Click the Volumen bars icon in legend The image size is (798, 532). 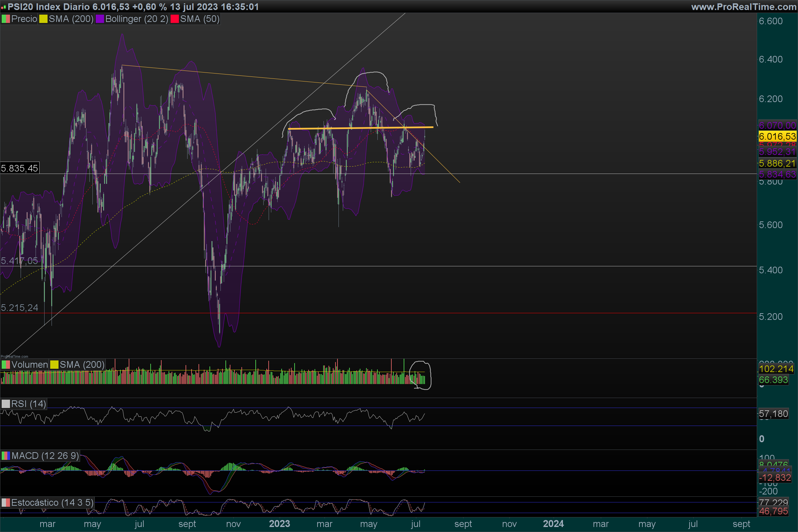click(x=6, y=365)
